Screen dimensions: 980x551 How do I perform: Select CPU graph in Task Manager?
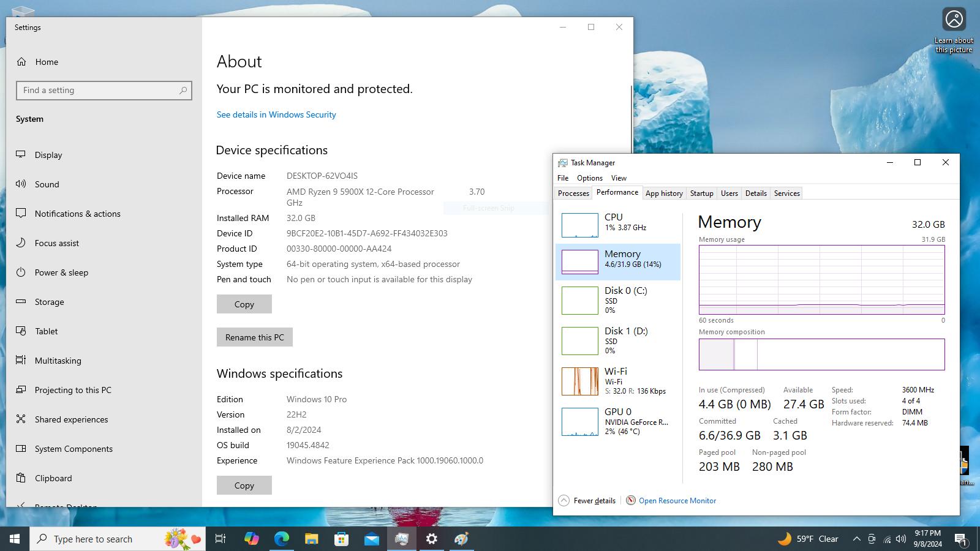(x=618, y=225)
